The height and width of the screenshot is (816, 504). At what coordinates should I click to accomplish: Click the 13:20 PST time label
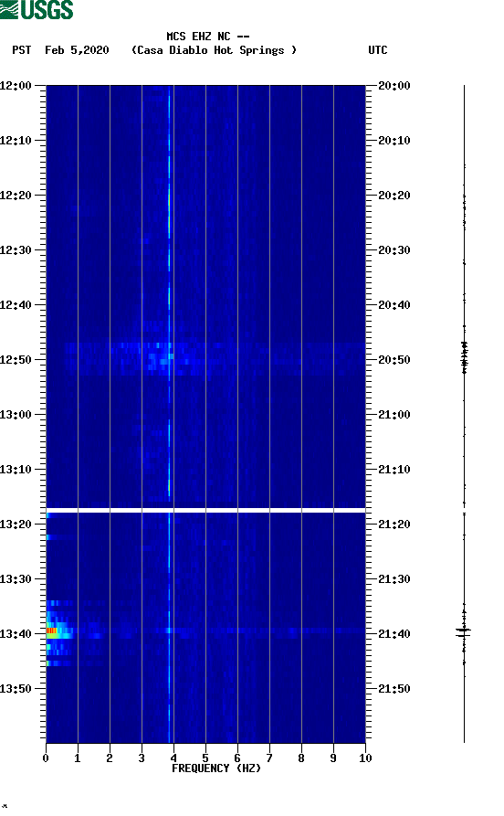pos(16,525)
